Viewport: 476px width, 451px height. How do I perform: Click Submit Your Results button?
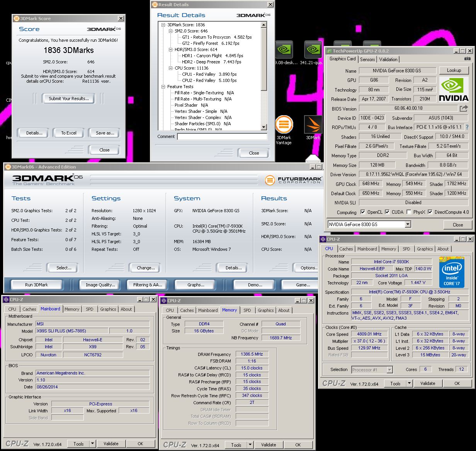point(69,99)
